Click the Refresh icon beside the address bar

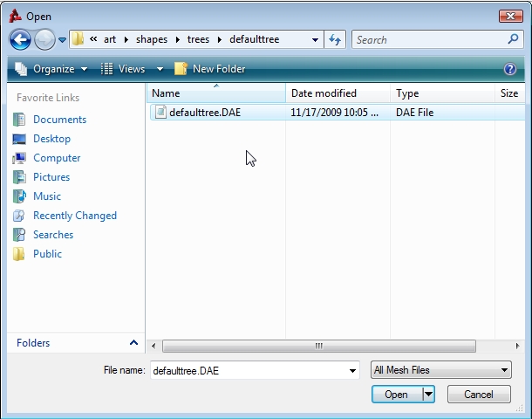pos(336,39)
